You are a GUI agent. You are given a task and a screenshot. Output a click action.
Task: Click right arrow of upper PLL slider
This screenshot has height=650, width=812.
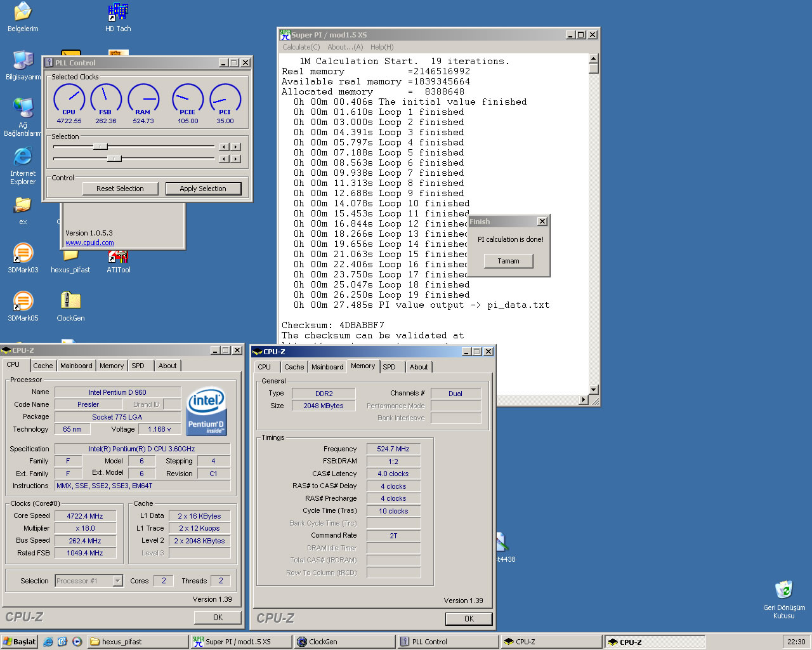[236, 147]
